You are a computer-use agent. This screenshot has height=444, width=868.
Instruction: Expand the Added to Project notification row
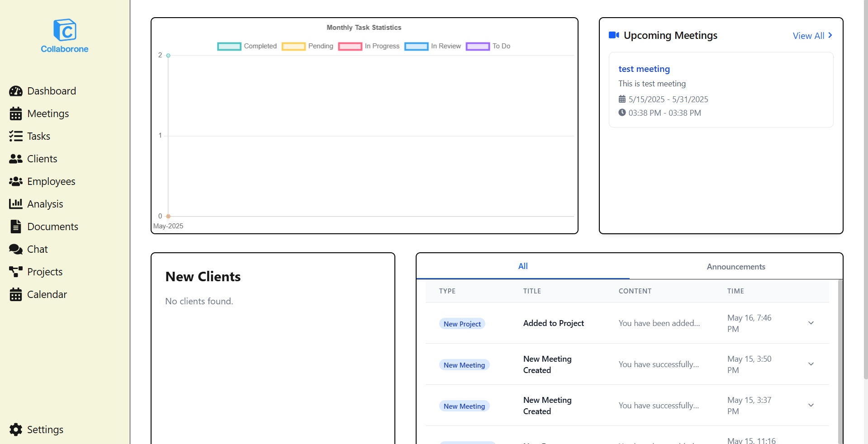[811, 323]
